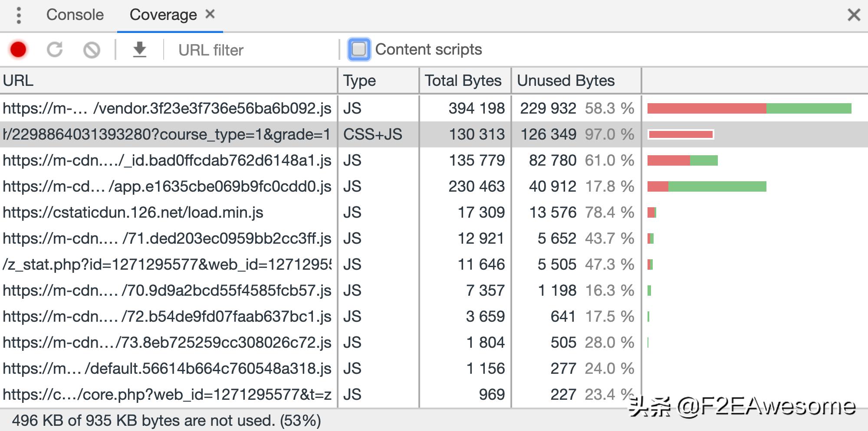
Task: Select the CSS+JS course_type row
Action: (168, 134)
